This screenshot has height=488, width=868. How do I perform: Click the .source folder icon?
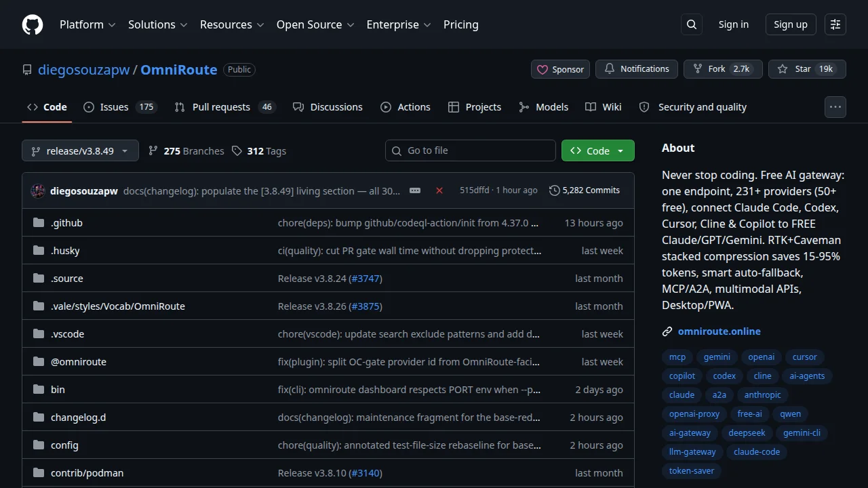tap(39, 279)
